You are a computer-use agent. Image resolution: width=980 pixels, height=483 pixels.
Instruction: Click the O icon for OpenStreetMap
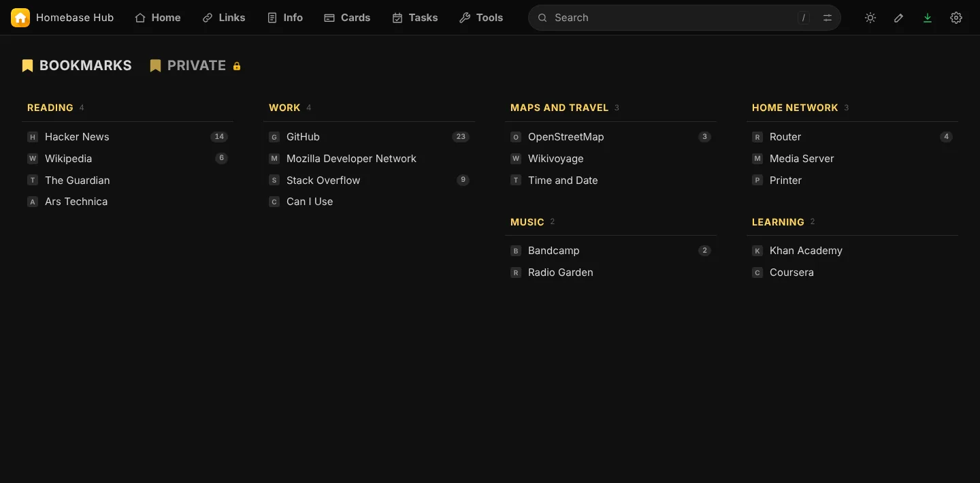[516, 137]
